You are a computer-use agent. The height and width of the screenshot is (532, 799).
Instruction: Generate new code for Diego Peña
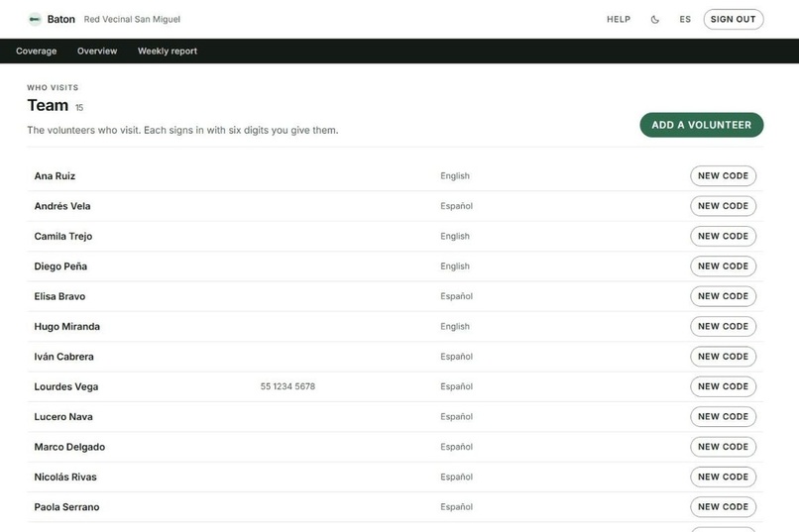[723, 266]
